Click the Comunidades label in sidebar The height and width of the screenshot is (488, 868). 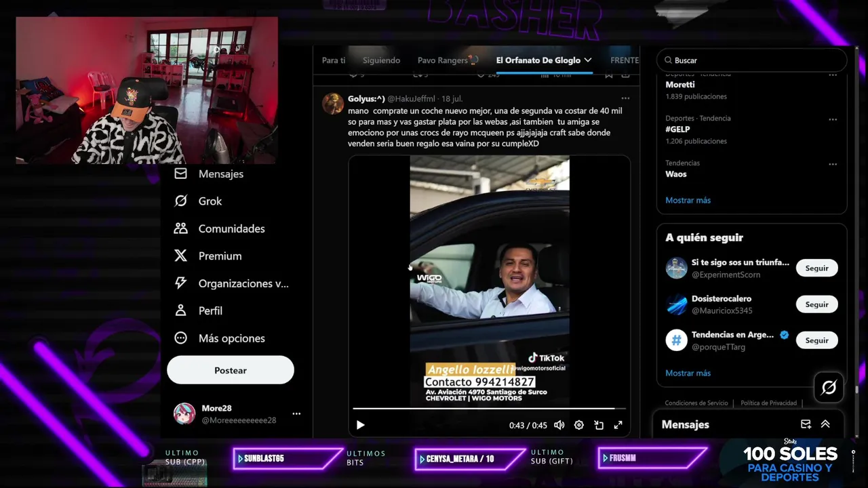[231, 228]
